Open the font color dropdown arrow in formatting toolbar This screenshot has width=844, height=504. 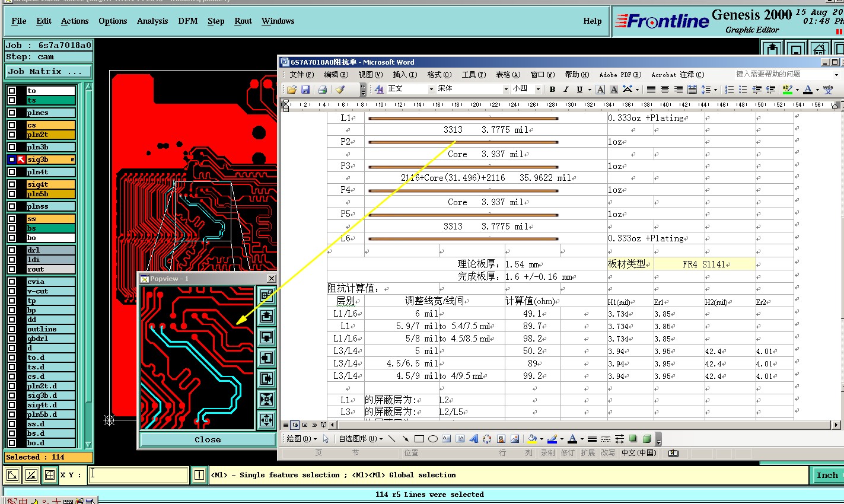(817, 90)
